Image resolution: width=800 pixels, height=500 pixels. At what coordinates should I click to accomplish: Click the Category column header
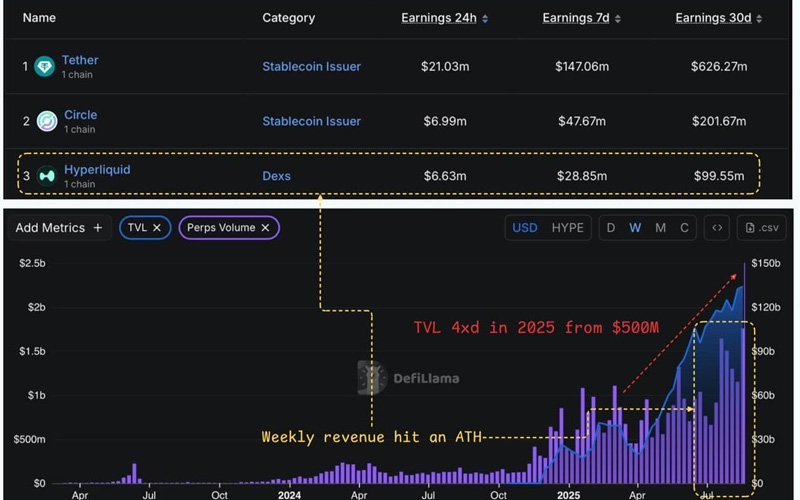pos(288,18)
